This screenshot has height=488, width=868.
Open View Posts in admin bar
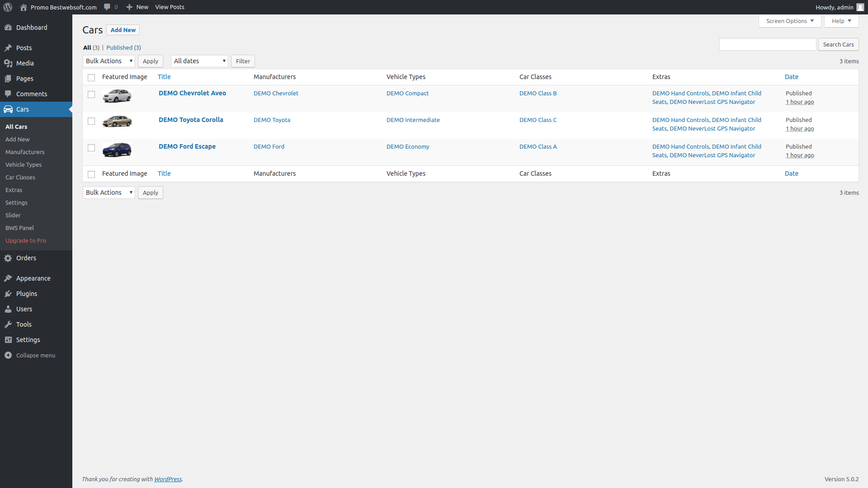170,7
